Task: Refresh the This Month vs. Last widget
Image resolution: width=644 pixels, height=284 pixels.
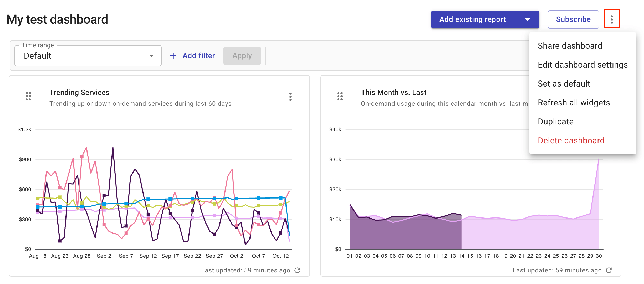Action: [609, 270]
